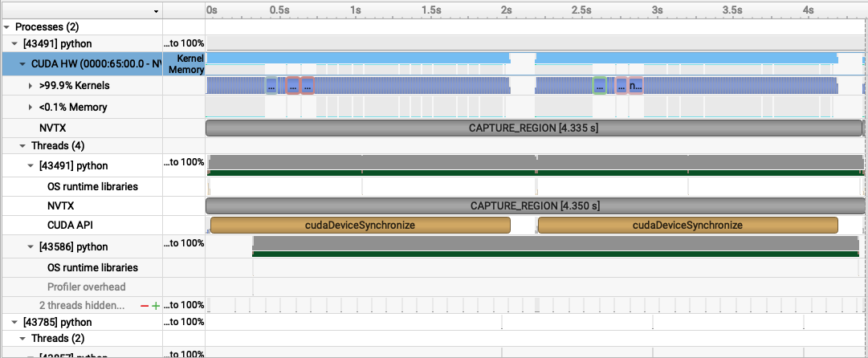This screenshot has height=358, width=868.
Task: Click the '[43491] python' label under Threads (4)
Action: point(74,166)
